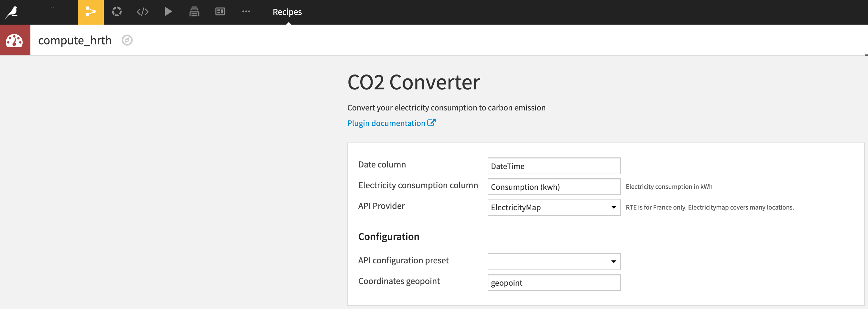The height and width of the screenshot is (309, 868).
Task: Click the compass icon beside compute_hrth
Action: [127, 40]
